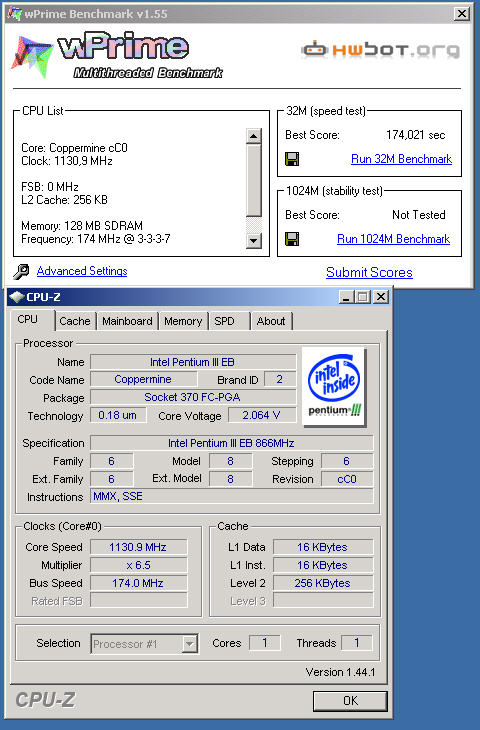Click the Instructions field MMX, SSE
The image size is (480, 730).
(231, 496)
